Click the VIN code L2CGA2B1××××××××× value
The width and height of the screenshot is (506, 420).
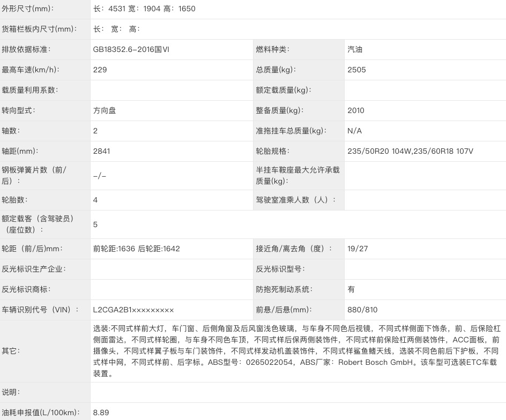pyautogui.click(x=133, y=310)
